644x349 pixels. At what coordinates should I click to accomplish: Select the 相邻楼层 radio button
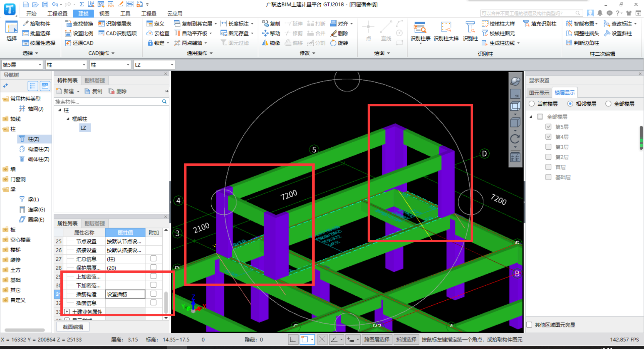coord(570,104)
